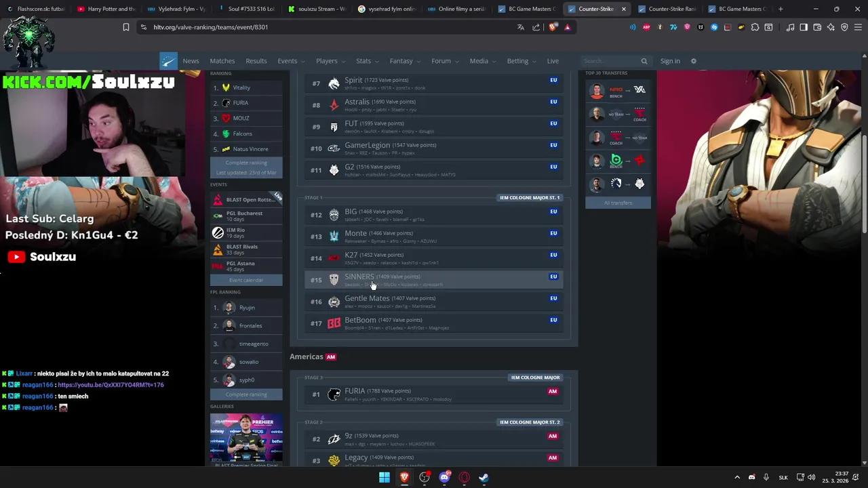
Task: Show hidden system tray icons
Action: click(x=737, y=477)
